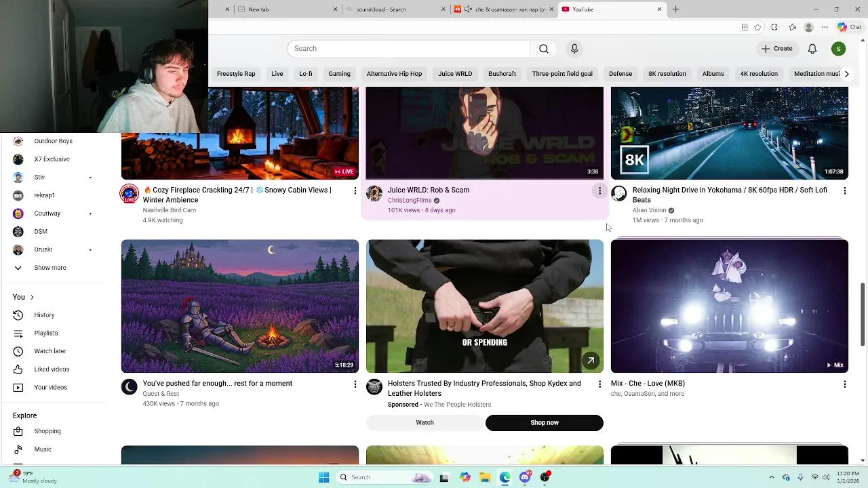
Task: Open options menu for You've pushed far enough video
Action: [355, 384]
